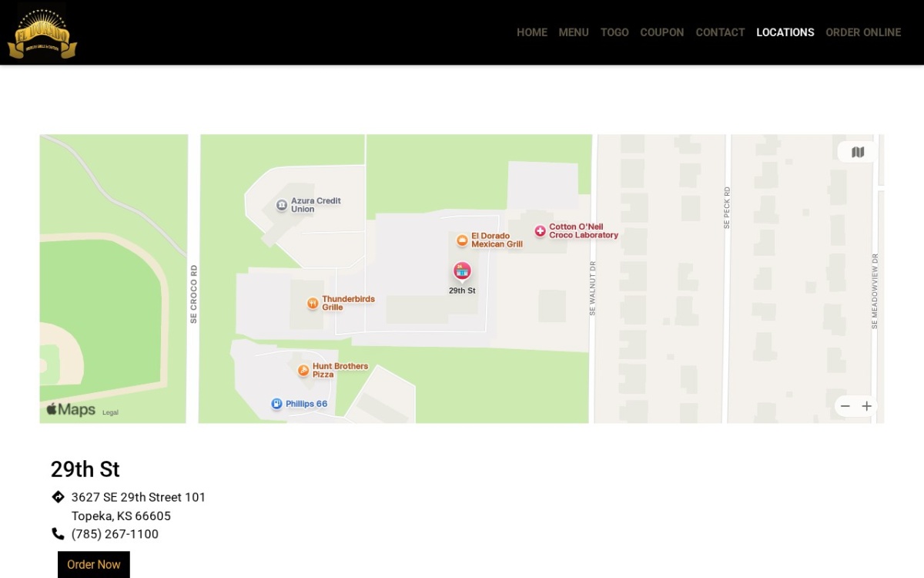Open the Apple Maps logo link
Screen dimensions: 924x578
(70, 410)
